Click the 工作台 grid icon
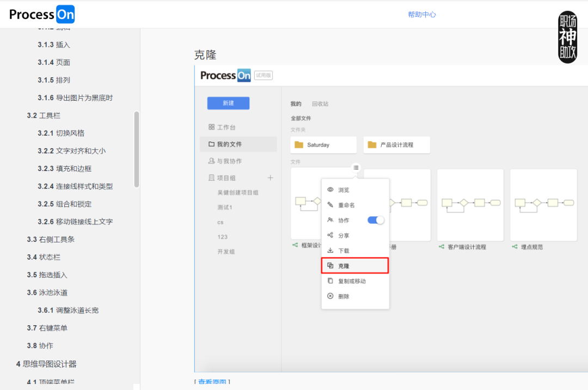 211,127
